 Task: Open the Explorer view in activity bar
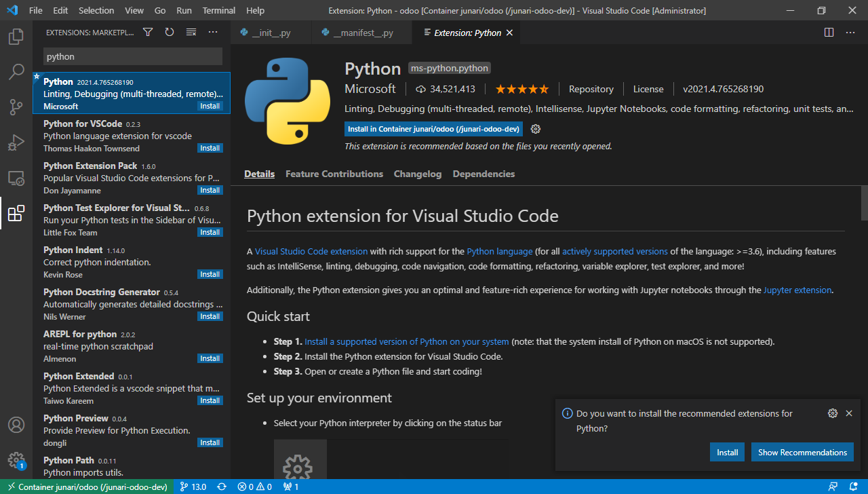[16, 37]
